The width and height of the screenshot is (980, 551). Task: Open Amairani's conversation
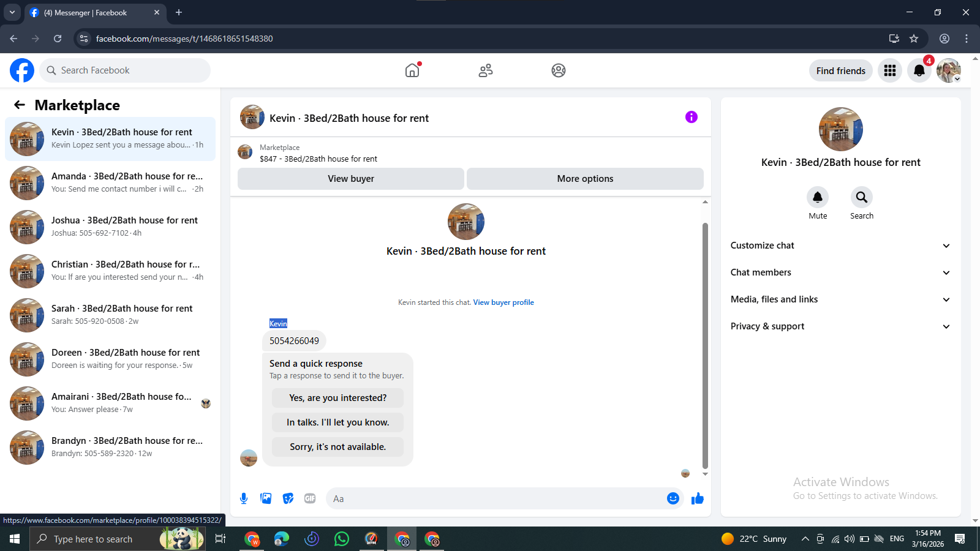click(x=110, y=403)
